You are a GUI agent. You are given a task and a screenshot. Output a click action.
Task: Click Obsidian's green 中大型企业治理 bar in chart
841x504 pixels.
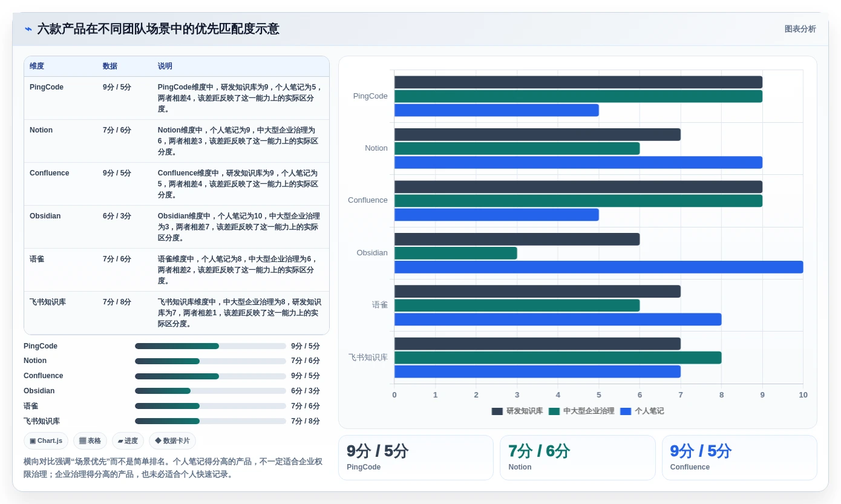pos(456,253)
